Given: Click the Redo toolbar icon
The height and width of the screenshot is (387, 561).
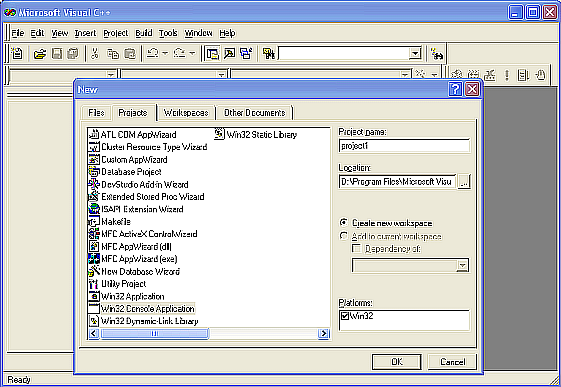Looking at the screenshot, I should tap(179, 54).
